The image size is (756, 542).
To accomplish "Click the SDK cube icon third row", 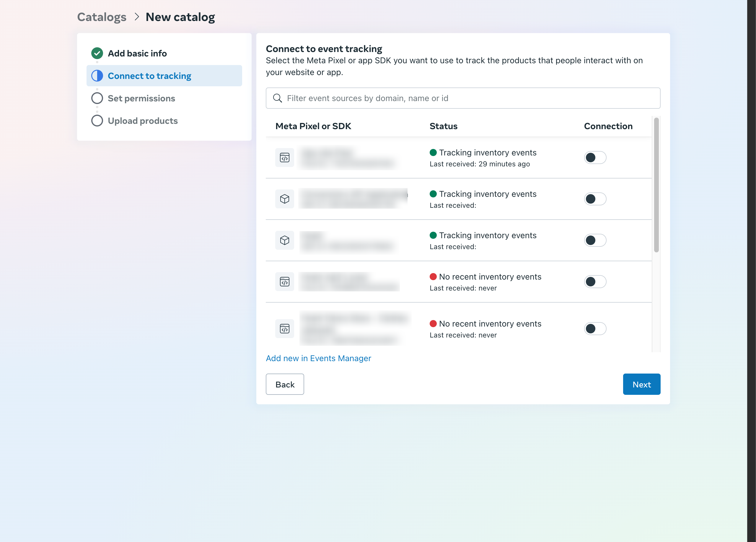I will coord(284,240).
